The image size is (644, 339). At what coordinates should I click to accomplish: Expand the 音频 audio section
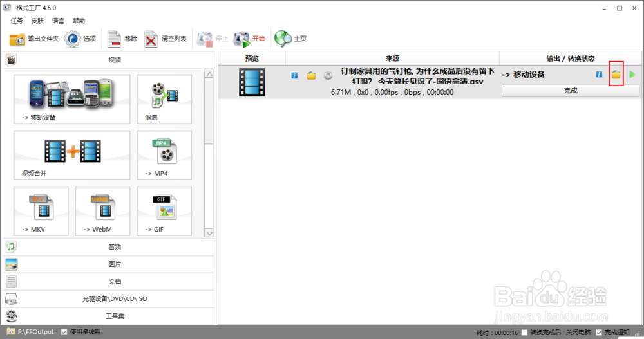point(108,246)
